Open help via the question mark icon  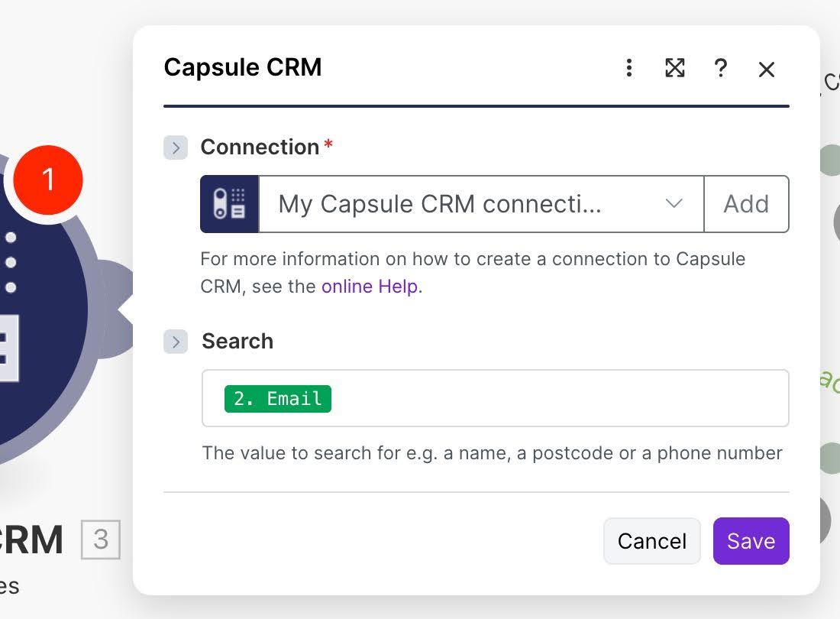(x=720, y=69)
